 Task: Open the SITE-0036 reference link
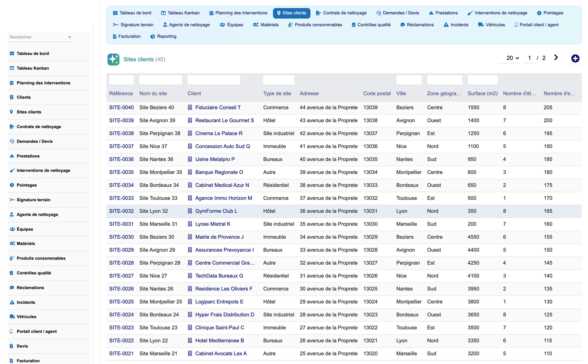(121, 159)
